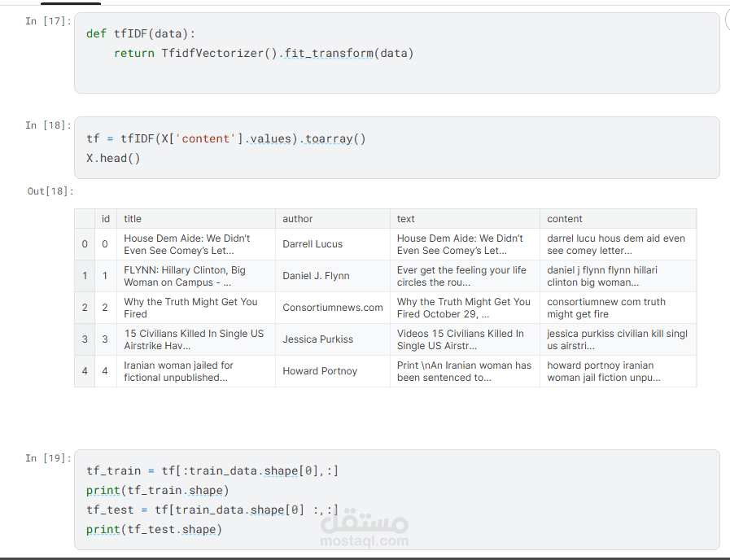Click the code cell containing X.head()

[396, 147]
